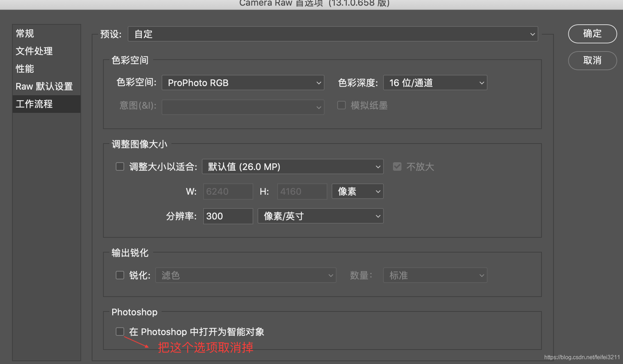
Task: Open Raw 默认设置 section
Action: (x=46, y=86)
